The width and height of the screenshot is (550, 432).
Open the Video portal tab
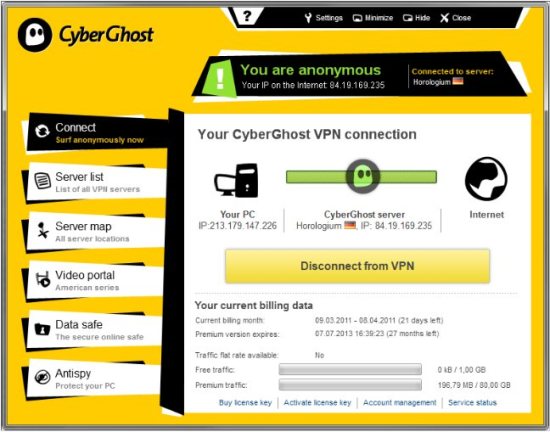click(x=95, y=281)
